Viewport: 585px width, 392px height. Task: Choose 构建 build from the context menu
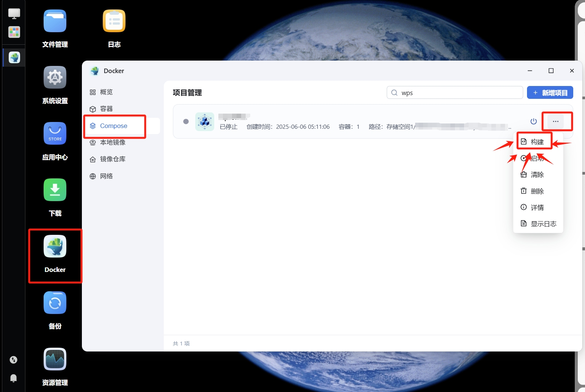(x=538, y=142)
